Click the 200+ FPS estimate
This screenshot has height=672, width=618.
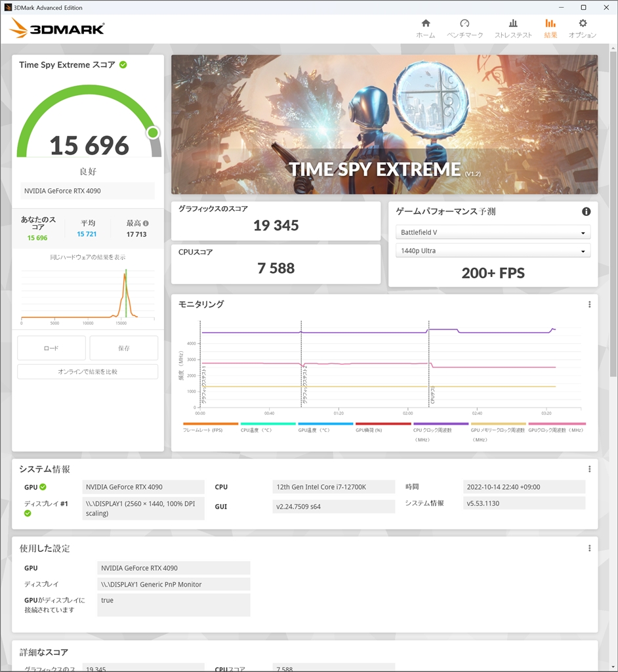493,273
